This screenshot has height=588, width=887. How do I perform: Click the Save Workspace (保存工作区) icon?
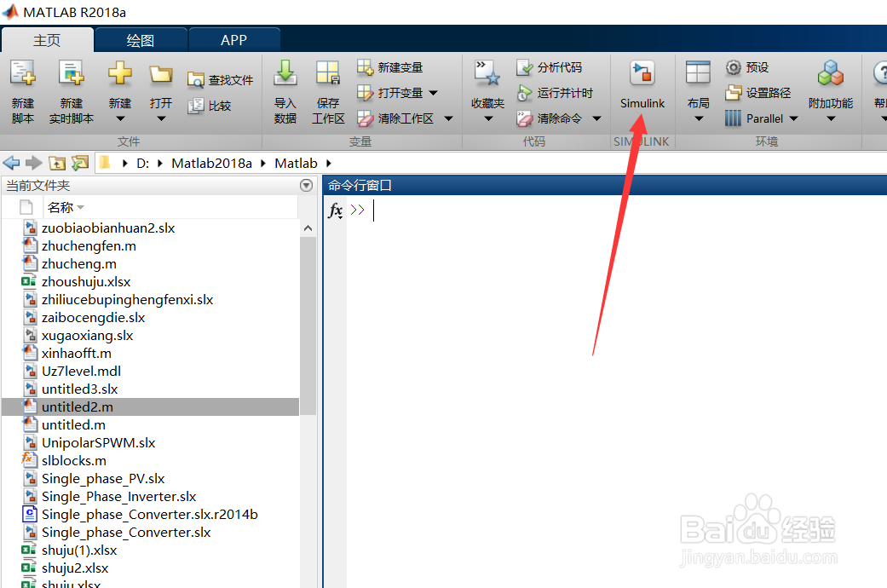[328, 73]
